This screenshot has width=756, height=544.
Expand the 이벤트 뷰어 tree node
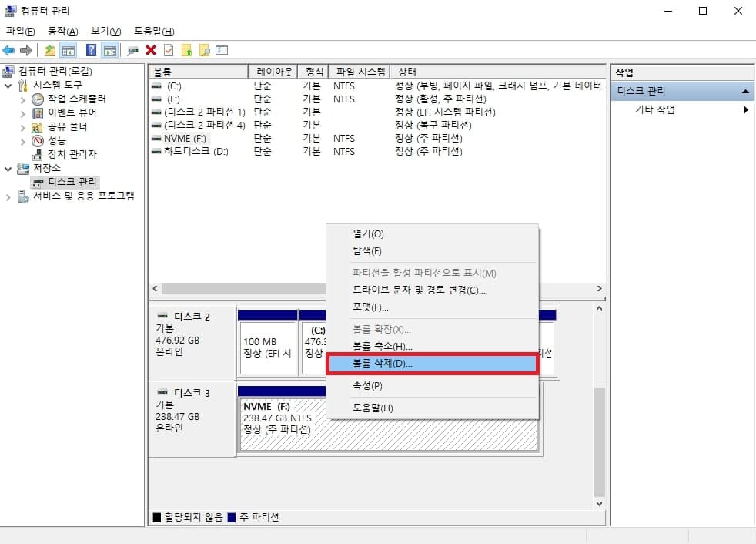pos(23,112)
